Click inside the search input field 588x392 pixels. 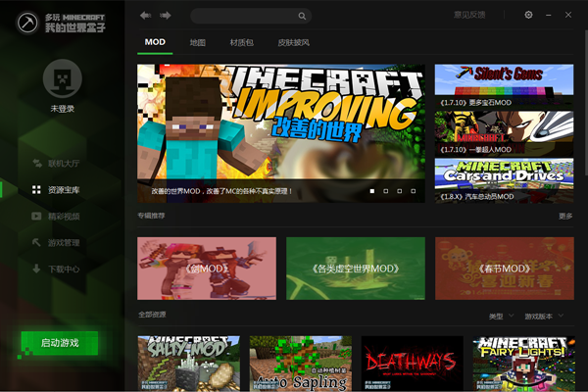[245, 16]
